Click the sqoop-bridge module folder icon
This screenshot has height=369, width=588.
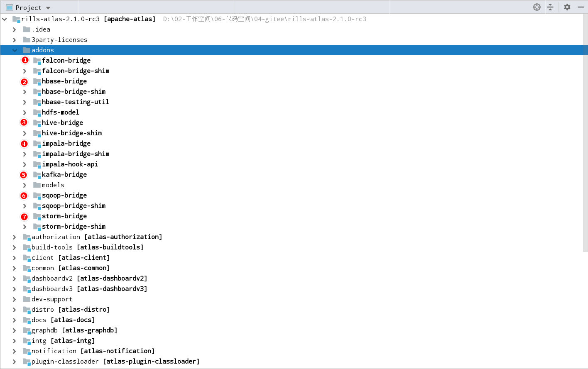tap(37, 195)
